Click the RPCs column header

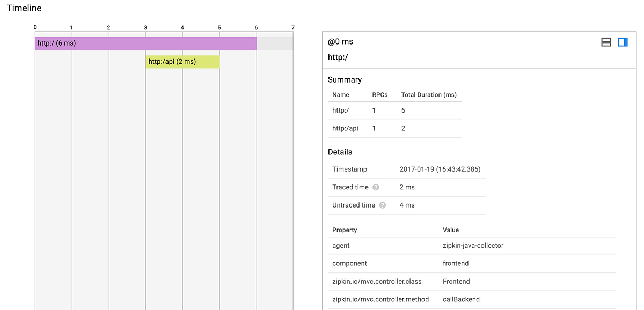380,94
